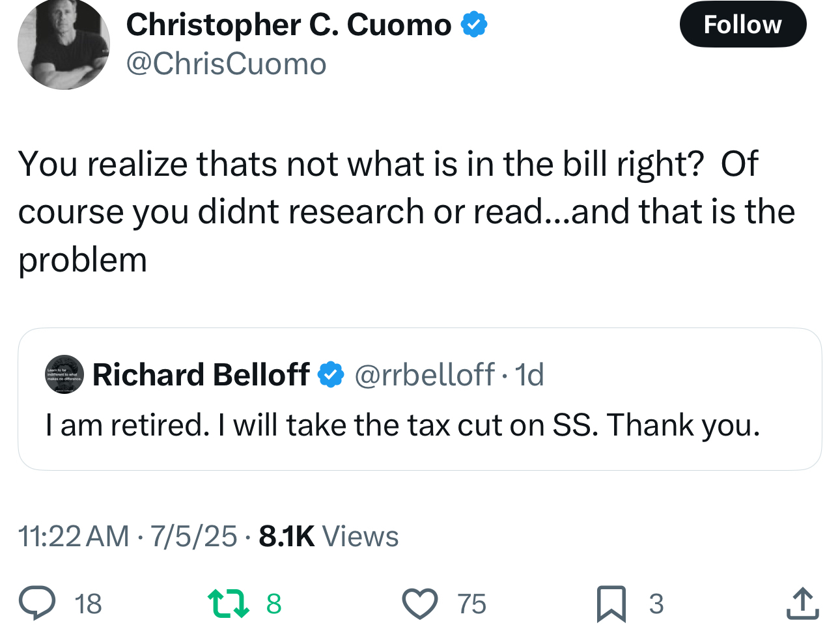Open the @ChrisCuomo handle

click(x=226, y=64)
